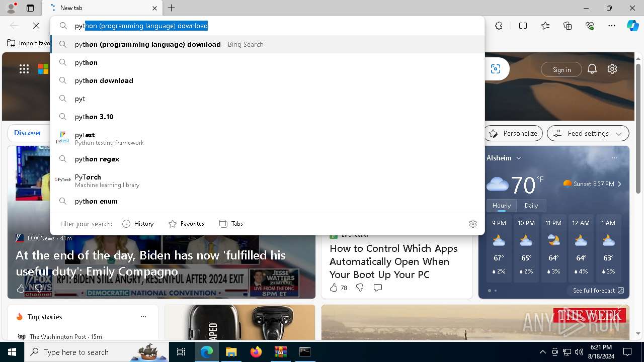
Task: Open WinRAR from taskbar
Action: pos(280,352)
